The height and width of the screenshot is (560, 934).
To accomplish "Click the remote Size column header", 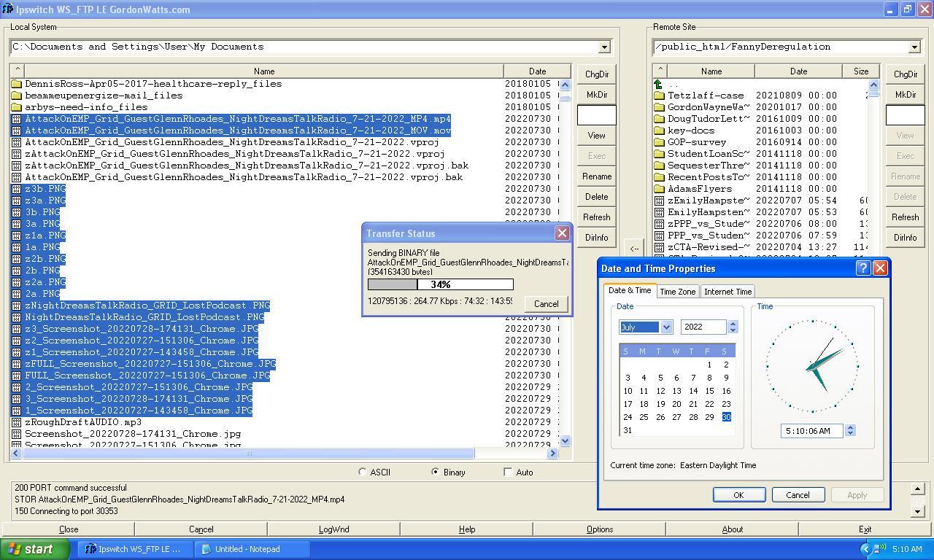I will click(861, 71).
